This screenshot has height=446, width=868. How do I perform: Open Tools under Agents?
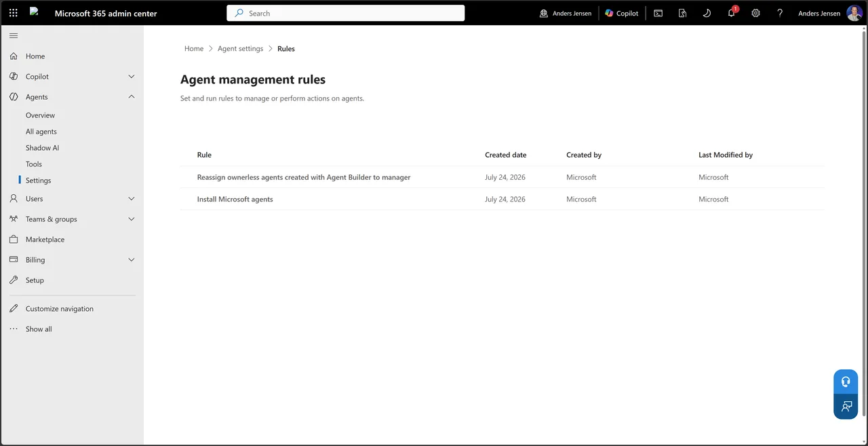pyautogui.click(x=34, y=164)
